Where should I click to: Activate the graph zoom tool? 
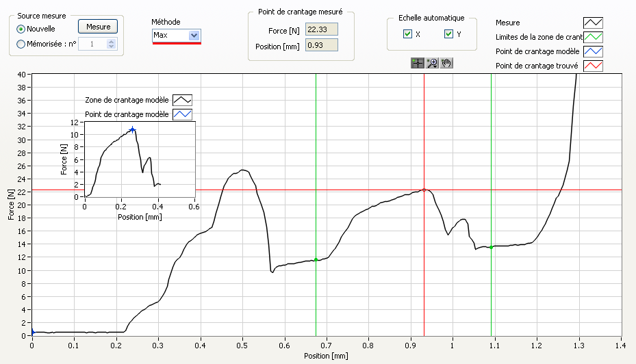pyautogui.click(x=432, y=63)
